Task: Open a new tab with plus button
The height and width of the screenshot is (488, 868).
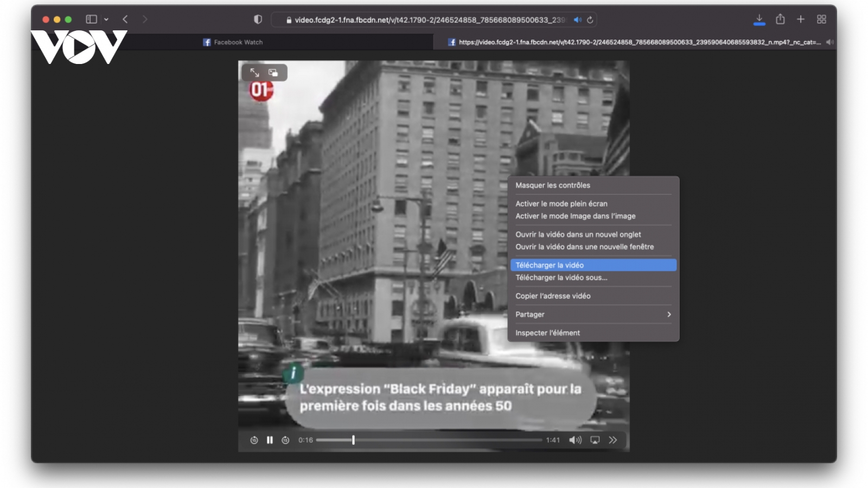Action: [x=801, y=20]
